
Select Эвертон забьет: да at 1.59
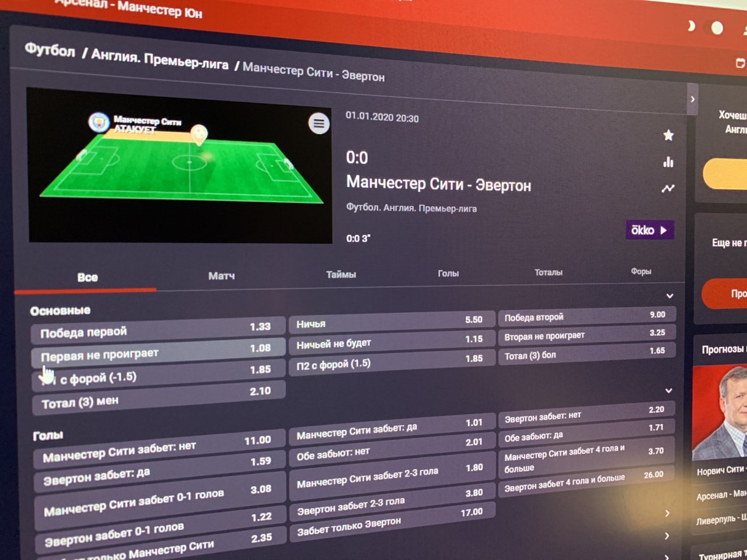[161, 470]
